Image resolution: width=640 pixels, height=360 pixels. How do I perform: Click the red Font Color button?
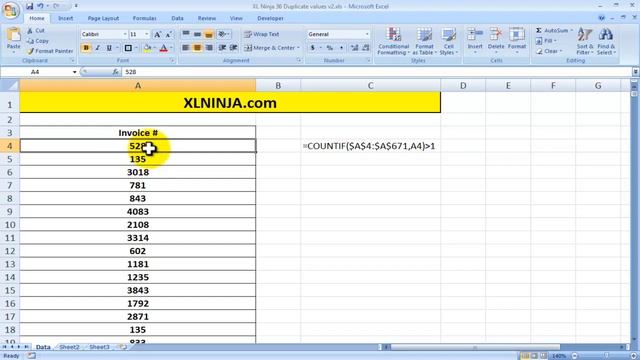click(x=163, y=48)
